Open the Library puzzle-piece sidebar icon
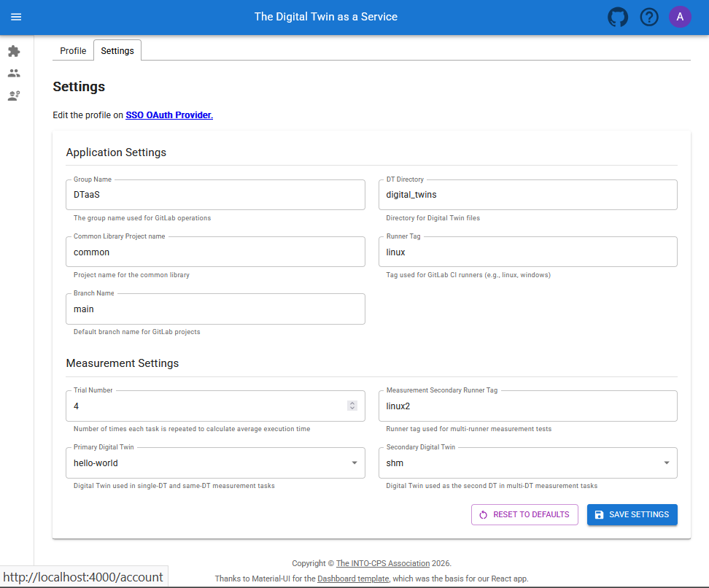Viewport: 709px width, 588px height. point(14,51)
